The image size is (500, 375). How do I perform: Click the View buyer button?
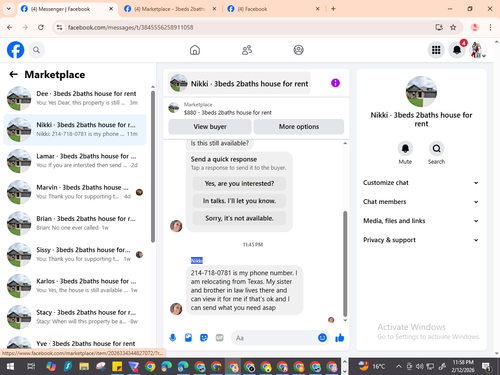[x=210, y=127]
